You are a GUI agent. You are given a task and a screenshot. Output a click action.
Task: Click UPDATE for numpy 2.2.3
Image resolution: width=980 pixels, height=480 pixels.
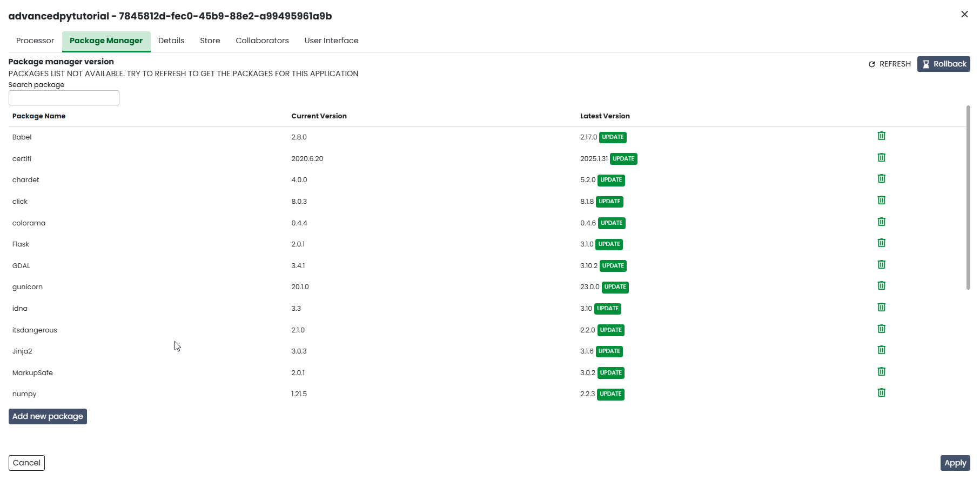[610, 394]
